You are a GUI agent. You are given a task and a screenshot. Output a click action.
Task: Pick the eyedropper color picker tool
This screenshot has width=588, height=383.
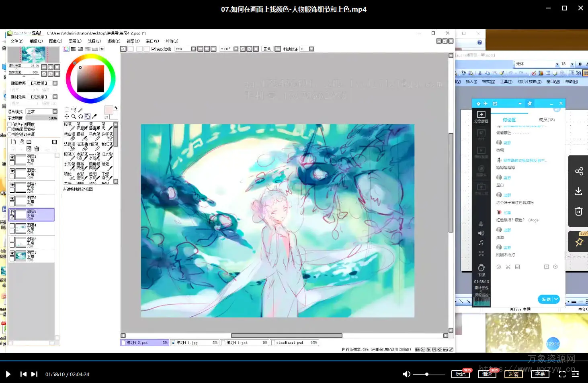point(94,116)
